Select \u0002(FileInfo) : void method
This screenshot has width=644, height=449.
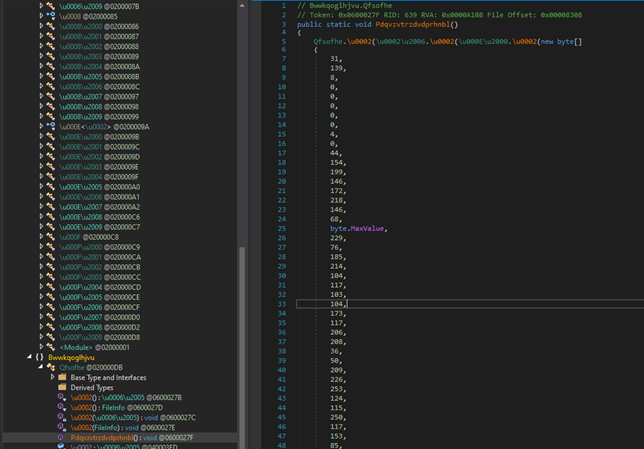click(x=107, y=428)
